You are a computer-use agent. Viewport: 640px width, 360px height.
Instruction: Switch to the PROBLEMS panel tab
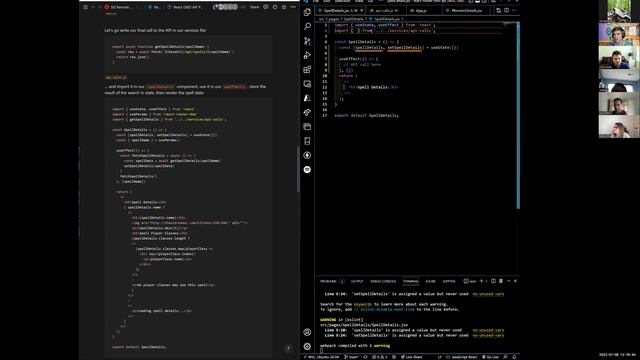329,281
